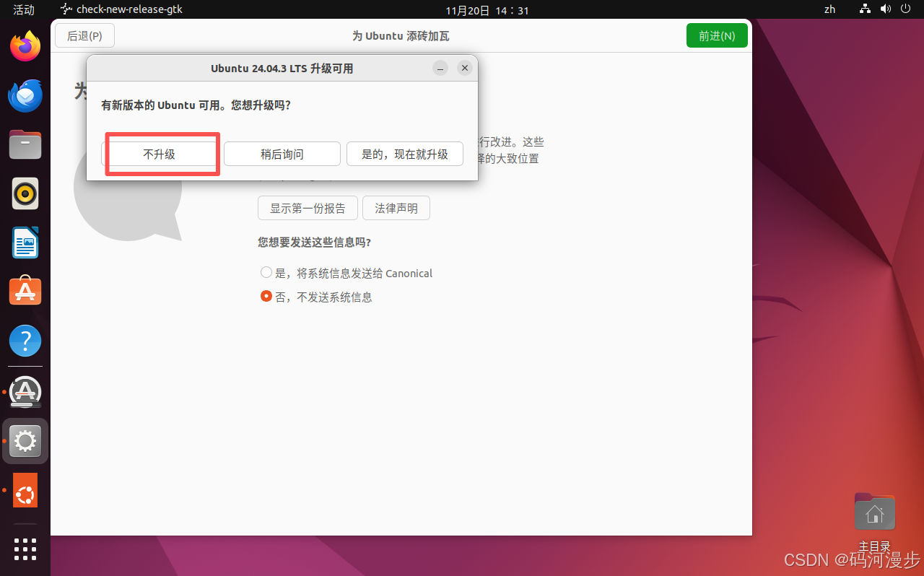Click the volume icon in top bar
This screenshot has width=924, height=576.
886,9
